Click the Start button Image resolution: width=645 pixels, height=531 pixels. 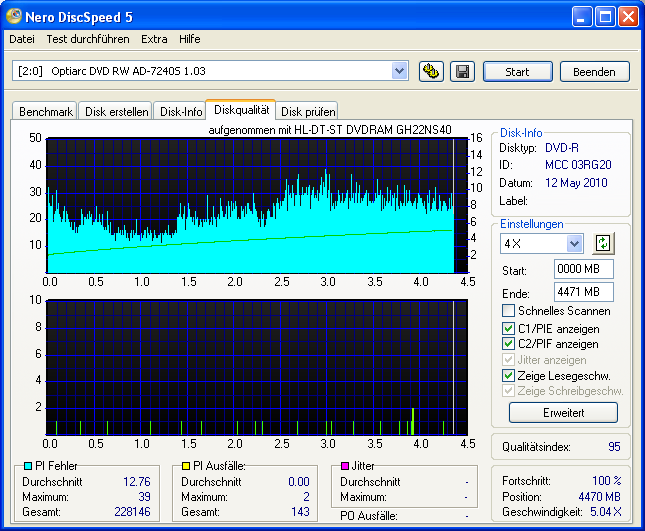517,72
